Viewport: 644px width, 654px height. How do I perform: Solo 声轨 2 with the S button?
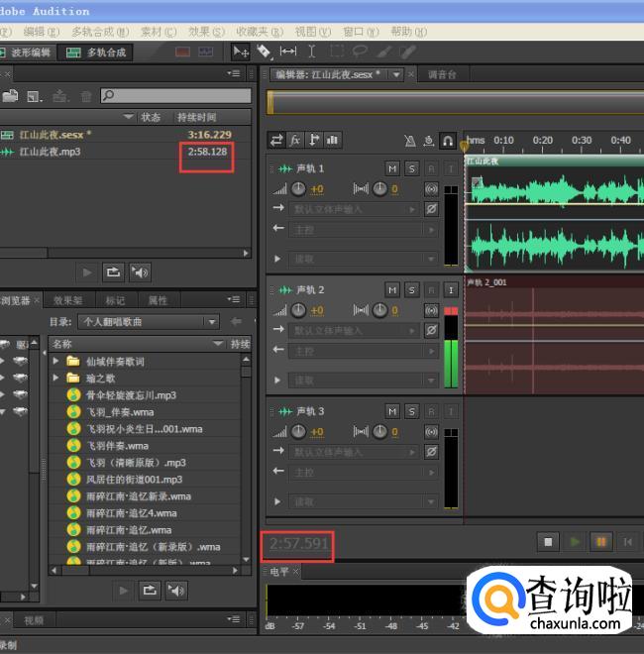[x=412, y=289]
